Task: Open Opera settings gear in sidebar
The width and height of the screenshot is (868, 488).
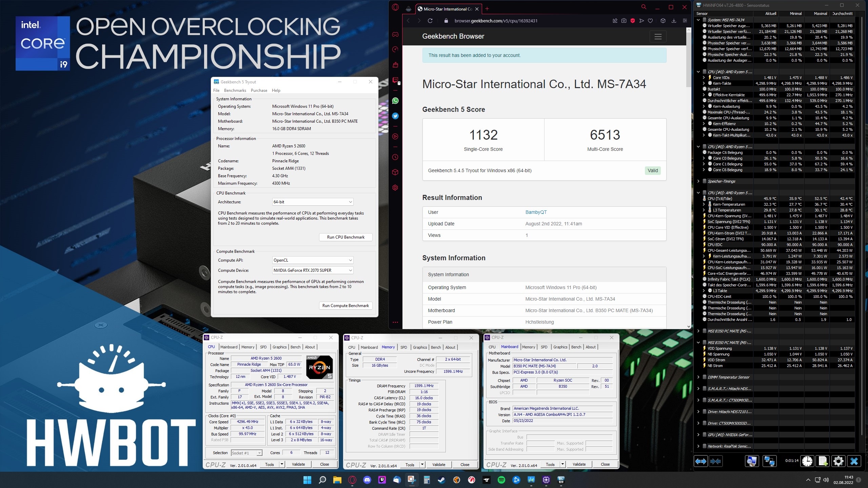Action: point(395,188)
